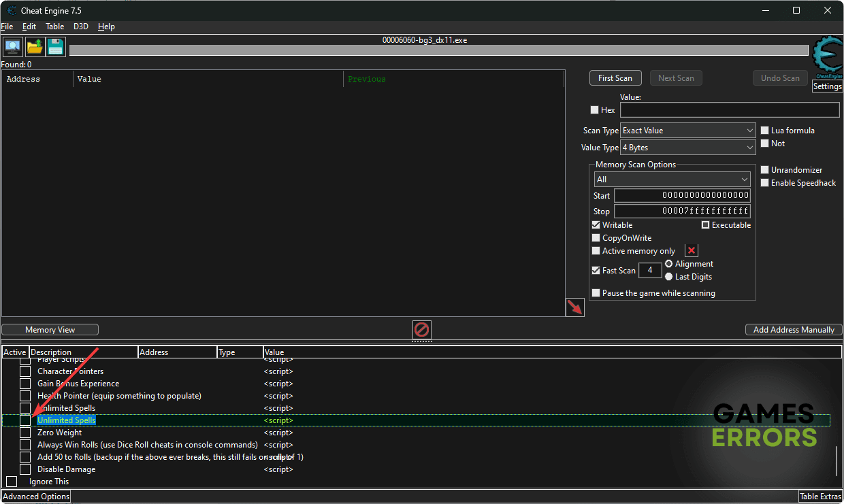Open a cheat table file via folder icon

point(34,47)
